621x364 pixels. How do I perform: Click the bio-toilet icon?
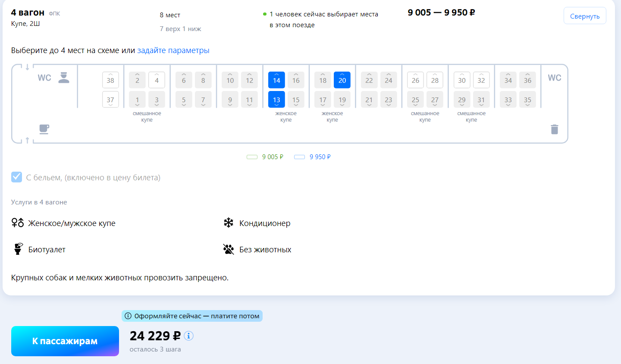click(x=18, y=249)
